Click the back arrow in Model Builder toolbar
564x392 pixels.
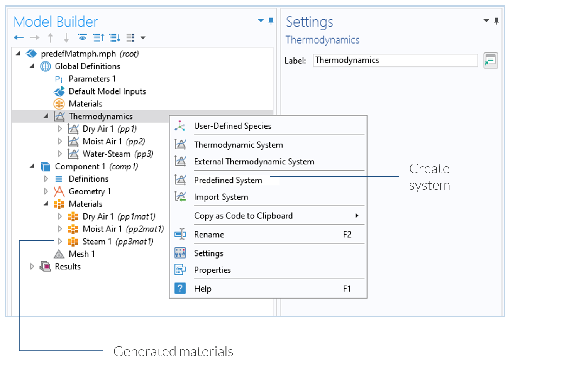pos(19,38)
